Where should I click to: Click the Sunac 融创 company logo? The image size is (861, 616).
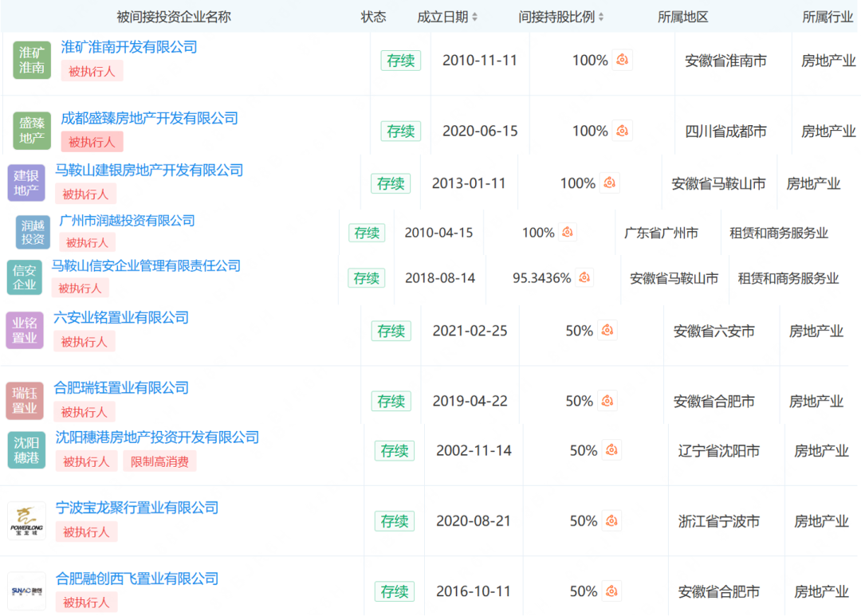[x=26, y=591]
